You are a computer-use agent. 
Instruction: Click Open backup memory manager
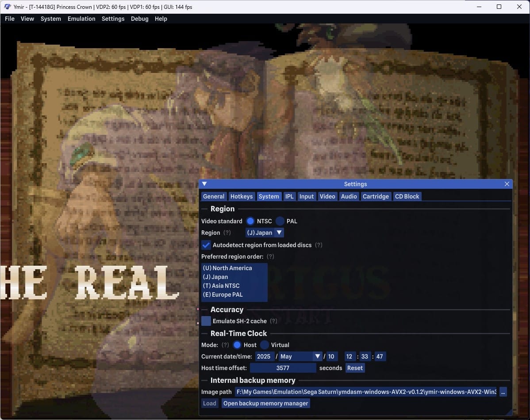(x=265, y=403)
